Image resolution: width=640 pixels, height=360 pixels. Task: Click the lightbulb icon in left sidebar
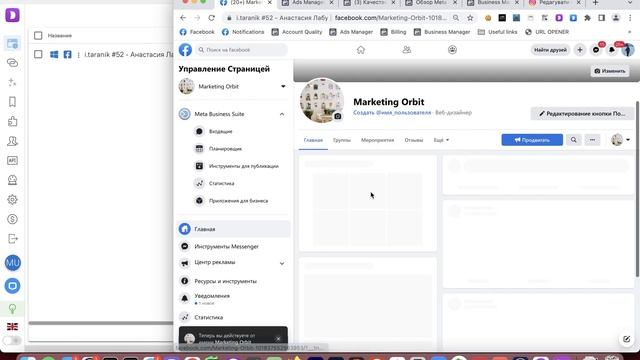click(x=12, y=309)
